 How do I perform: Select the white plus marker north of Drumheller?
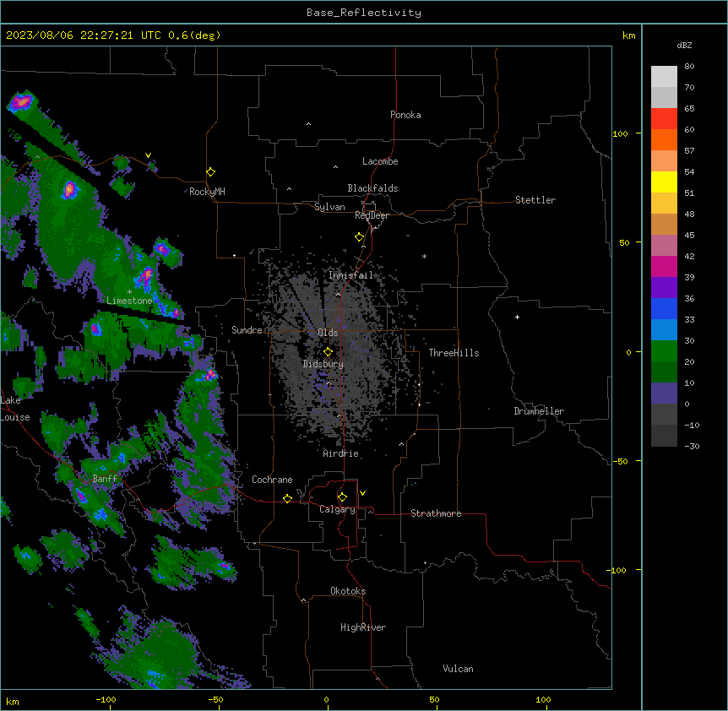click(517, 317)
